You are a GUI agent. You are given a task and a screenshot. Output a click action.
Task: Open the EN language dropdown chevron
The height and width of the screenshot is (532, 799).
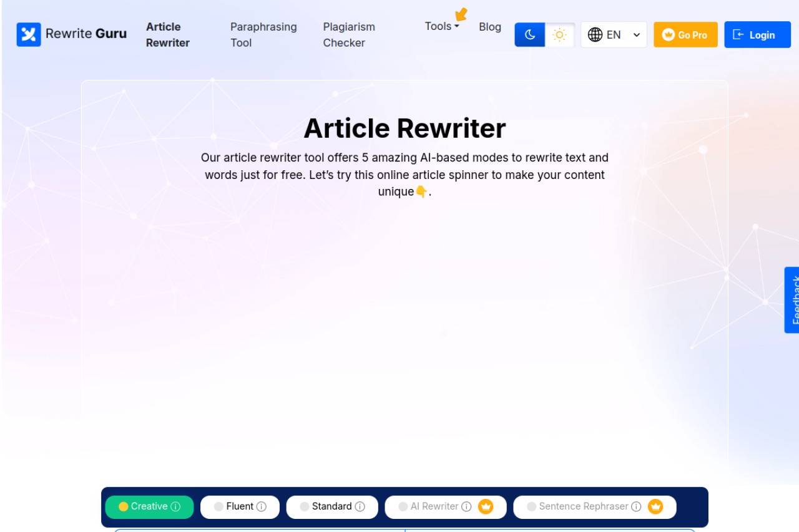pos(637,35)
